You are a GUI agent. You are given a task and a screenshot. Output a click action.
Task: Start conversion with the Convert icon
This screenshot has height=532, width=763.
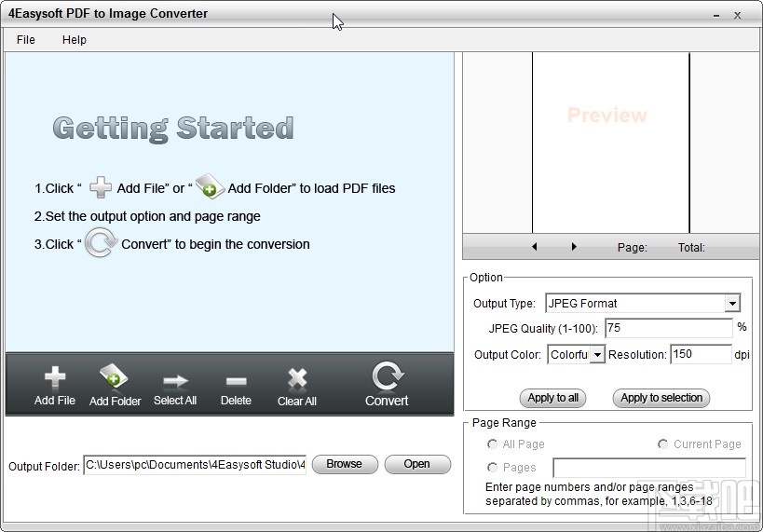(x=388, y=375)
